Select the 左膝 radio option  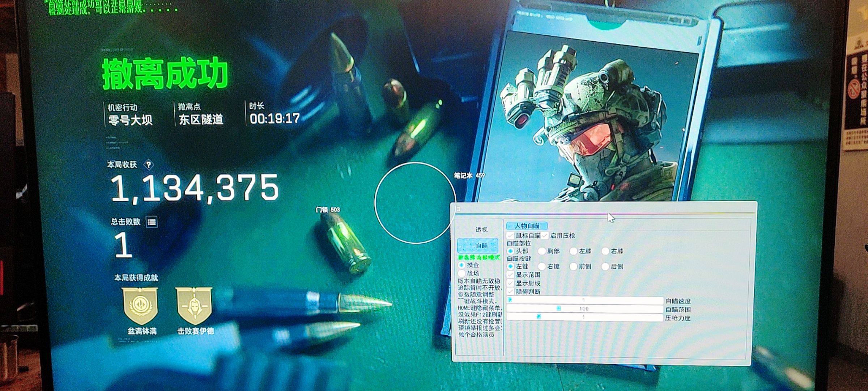573,251
